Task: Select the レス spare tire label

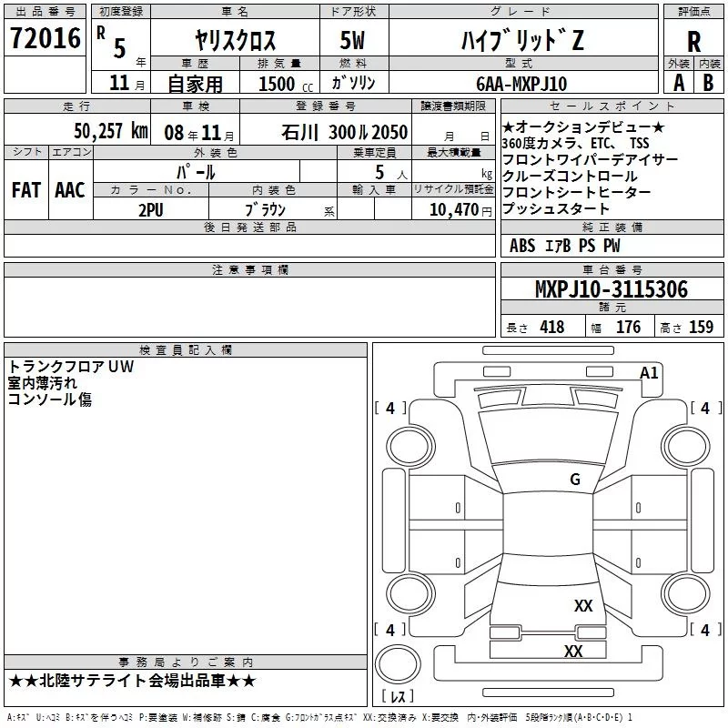Action: 398,695
